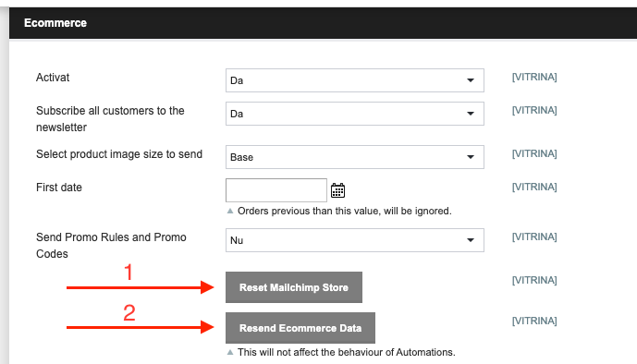The image size is (637, 364).
Task: Click Reset Mailchimp Store button
Action: tap(294, 287)
